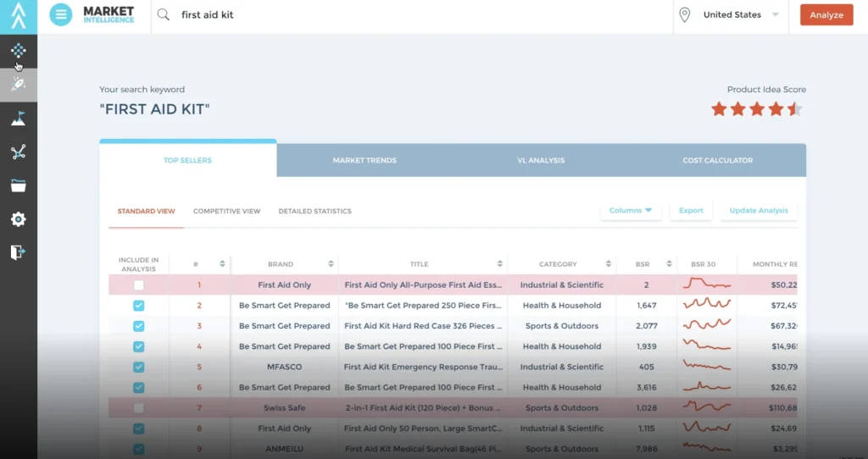Click the location pin icon
The height and width of the screenshot is (459, 868).
pos(685,15)
